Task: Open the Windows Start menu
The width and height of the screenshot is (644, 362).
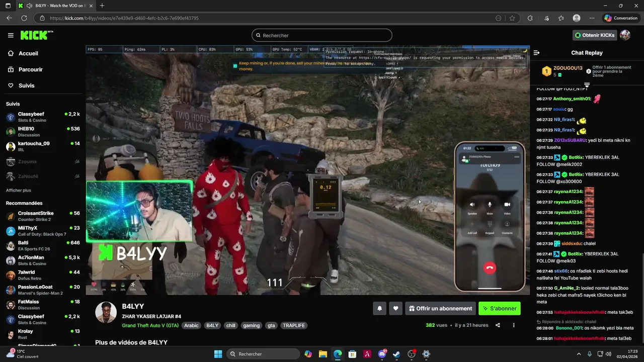Action: tap(218, 354)
